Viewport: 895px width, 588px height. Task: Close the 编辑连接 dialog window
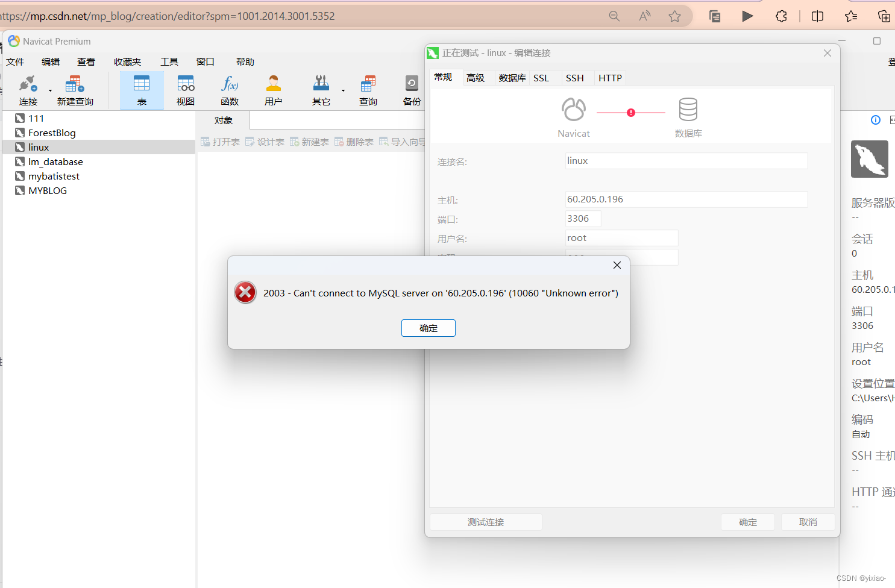click(x=827, y=53)
